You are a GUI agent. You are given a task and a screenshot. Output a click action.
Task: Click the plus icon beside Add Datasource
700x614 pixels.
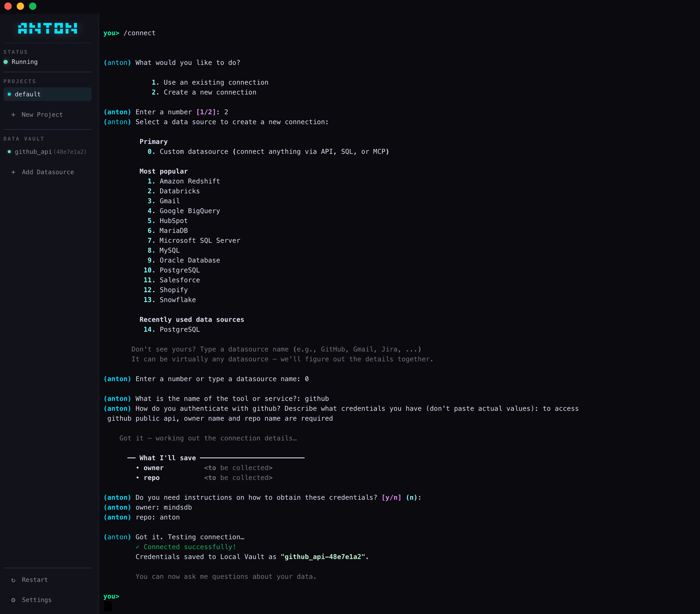tap(13, 172)
